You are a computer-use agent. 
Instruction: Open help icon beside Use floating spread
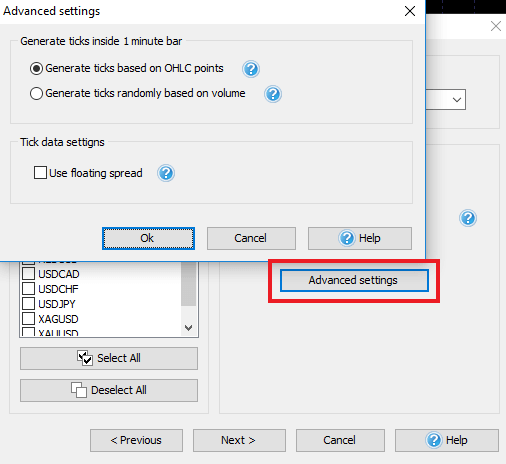pos(166,173)
